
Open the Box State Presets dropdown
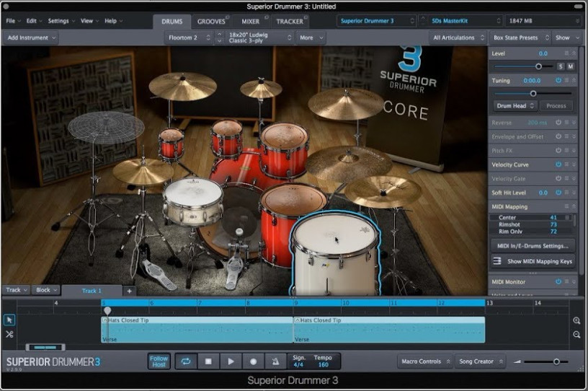pyautogui.click(x=520, y=38)
